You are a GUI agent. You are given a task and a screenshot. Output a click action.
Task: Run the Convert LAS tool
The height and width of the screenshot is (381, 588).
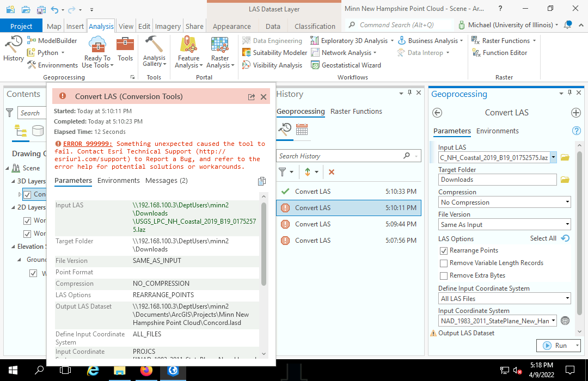559,346
